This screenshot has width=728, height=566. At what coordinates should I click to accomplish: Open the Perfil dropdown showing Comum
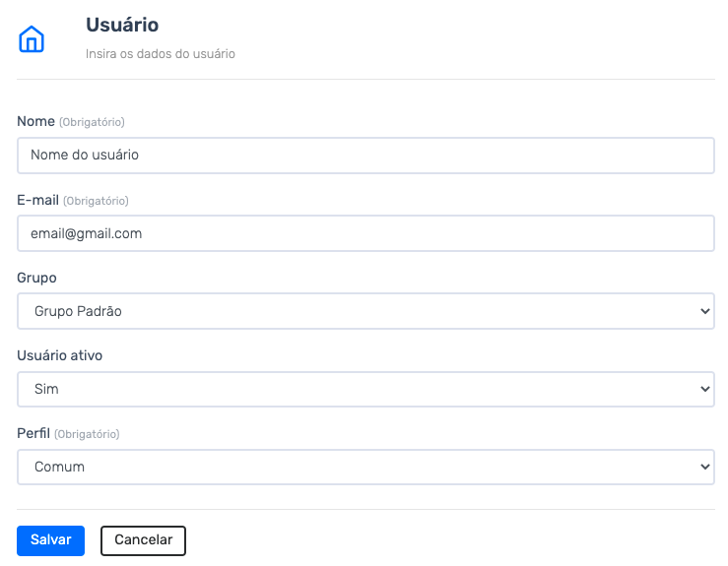(365, 468)
